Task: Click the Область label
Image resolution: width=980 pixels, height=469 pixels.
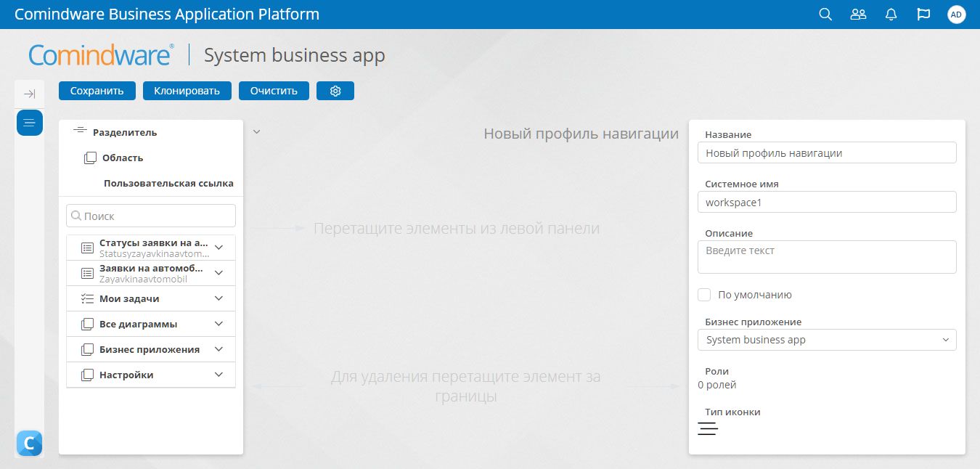Action: coord(123,158)
